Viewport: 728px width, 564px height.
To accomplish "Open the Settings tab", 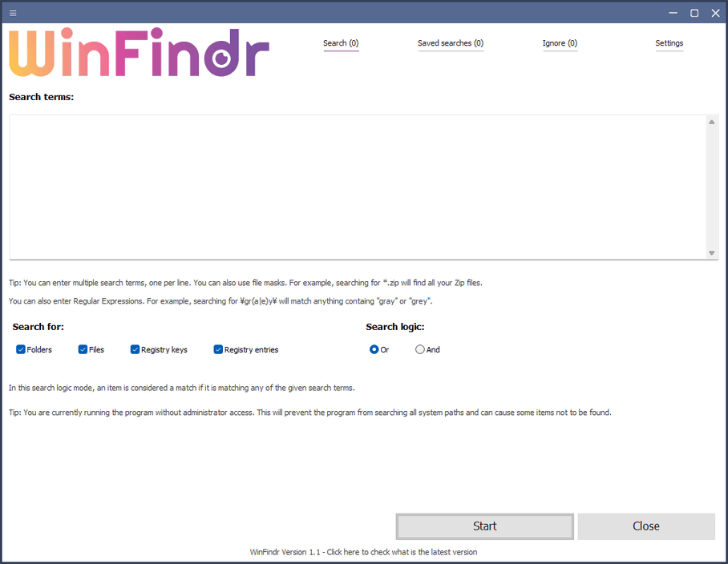I will point(669,43).
